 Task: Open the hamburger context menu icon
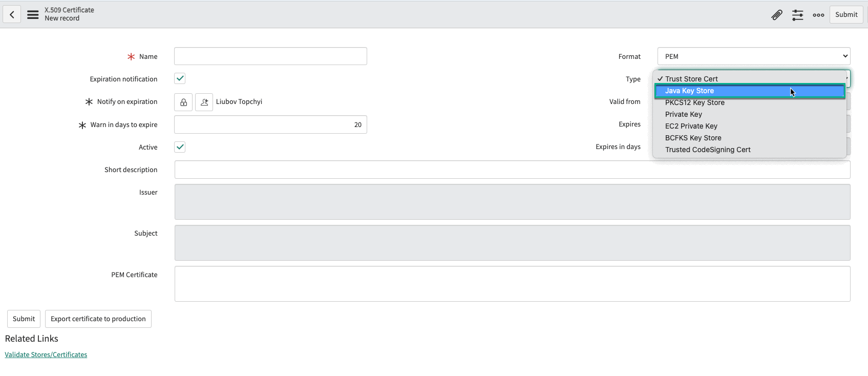[x=33, y=14]
